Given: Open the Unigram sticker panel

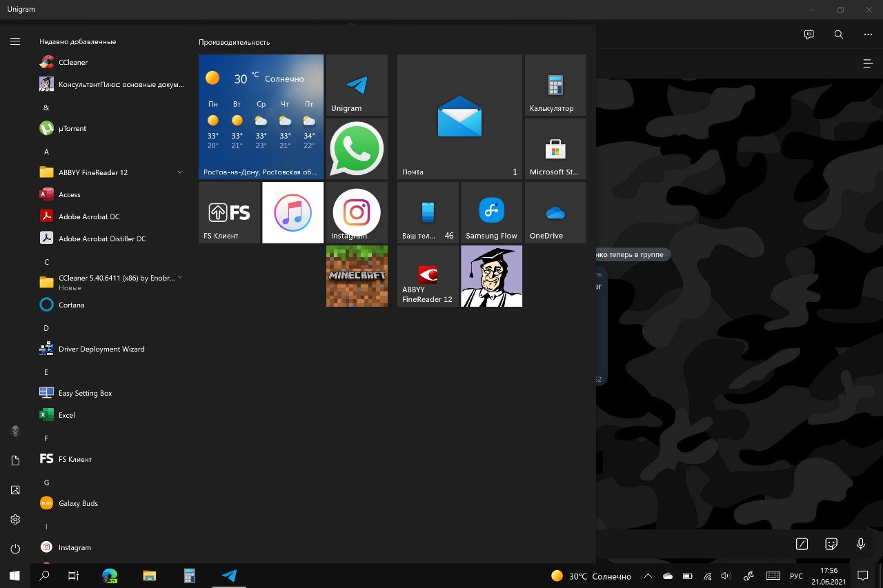Looking at the screenshot, I should tap(831, 544).
